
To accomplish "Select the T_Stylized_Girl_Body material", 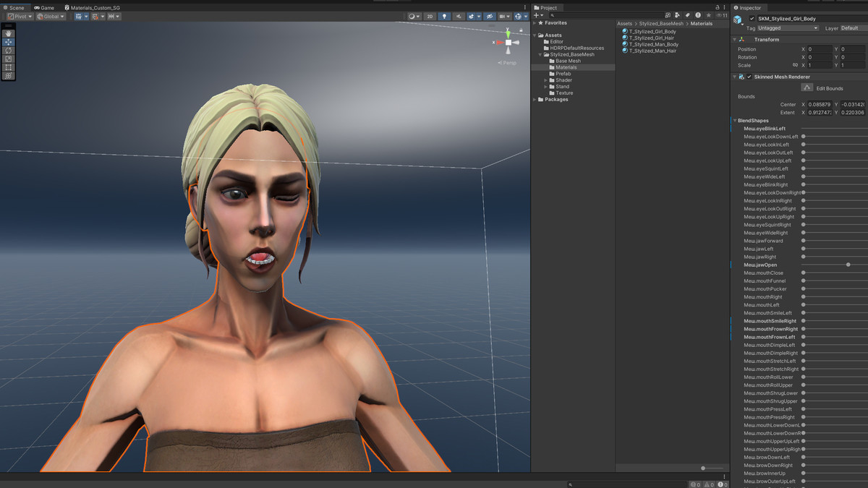I will 649,32.
